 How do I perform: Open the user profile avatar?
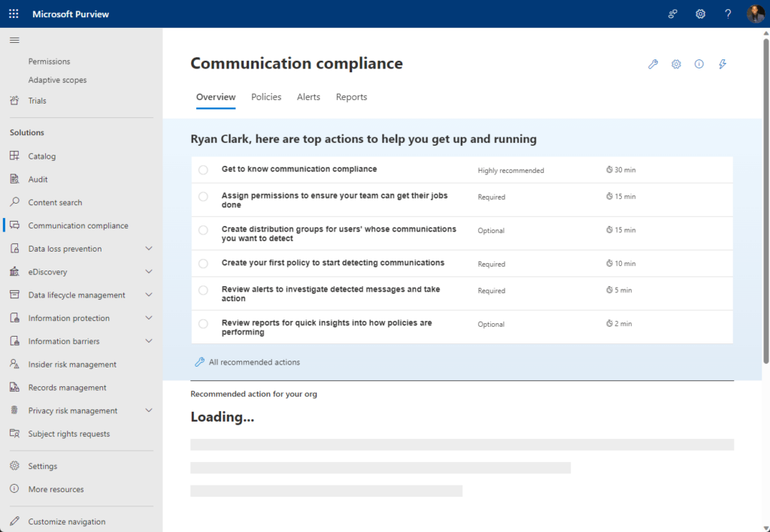[755, 14]
